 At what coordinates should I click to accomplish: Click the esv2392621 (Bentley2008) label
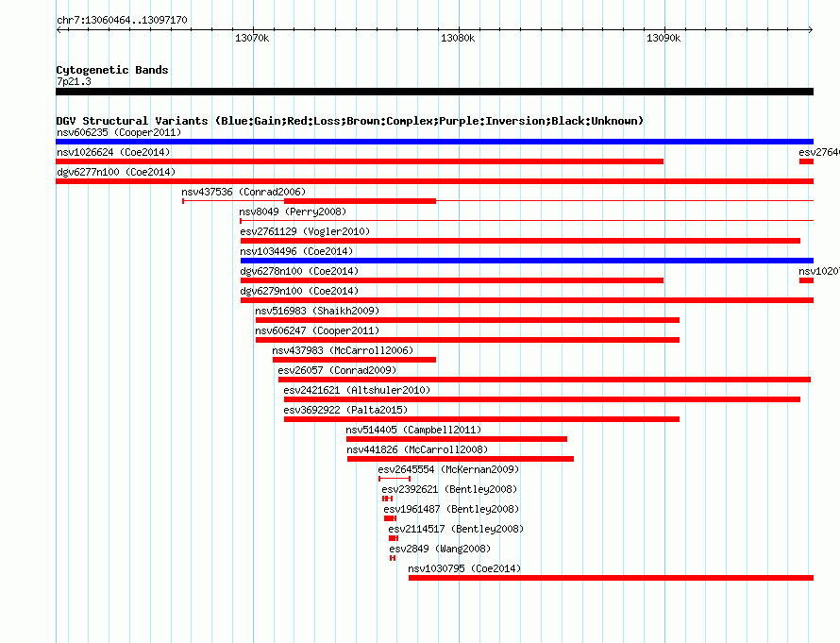coord(449,489)
